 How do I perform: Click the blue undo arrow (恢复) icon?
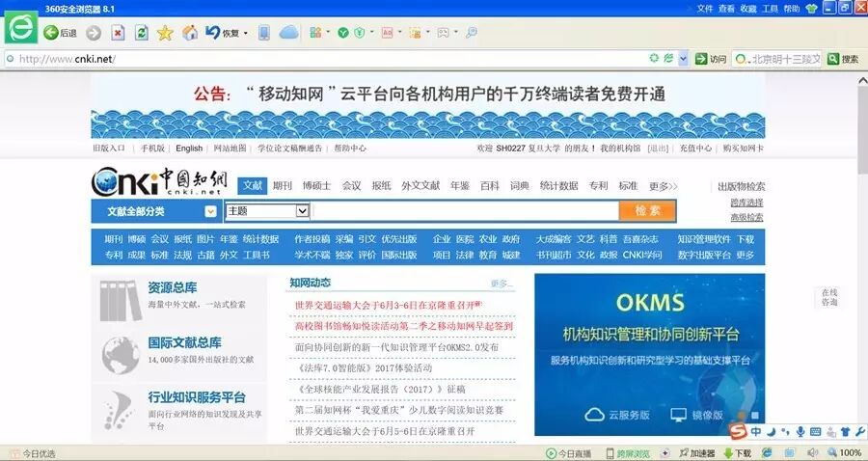click(x=213, y=32)
